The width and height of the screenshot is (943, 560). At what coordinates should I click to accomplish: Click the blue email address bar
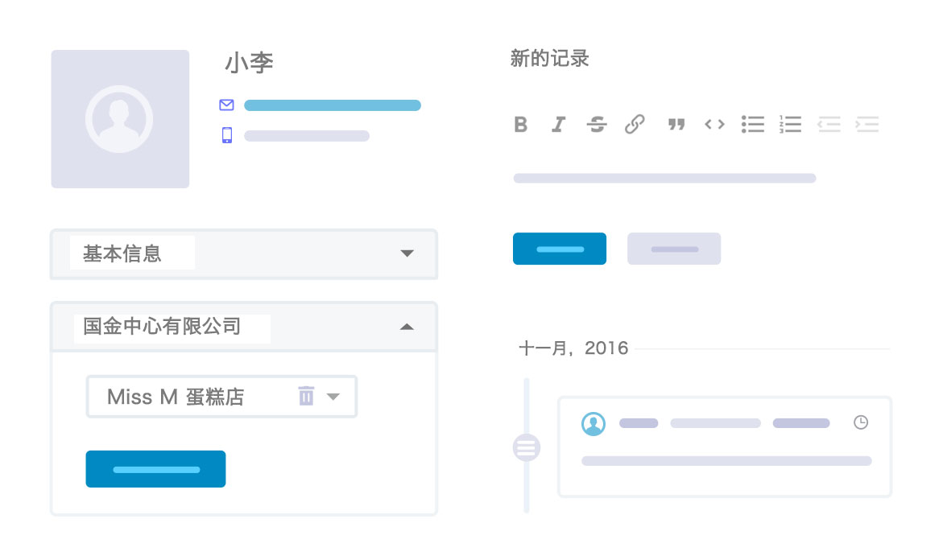coord(332,105)
